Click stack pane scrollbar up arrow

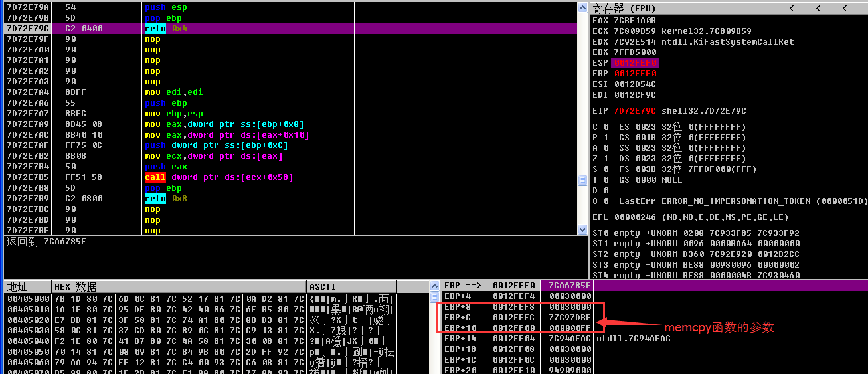[436, 286]
